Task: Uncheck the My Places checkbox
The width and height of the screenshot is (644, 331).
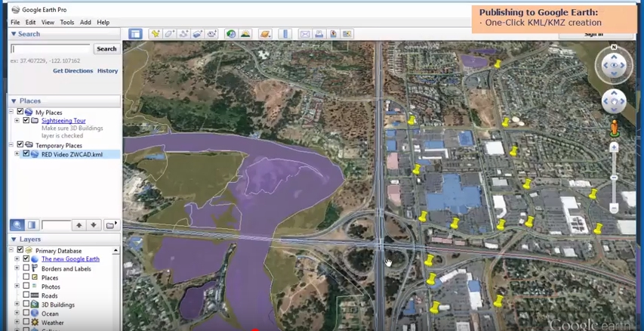Action: pos(20,112)
